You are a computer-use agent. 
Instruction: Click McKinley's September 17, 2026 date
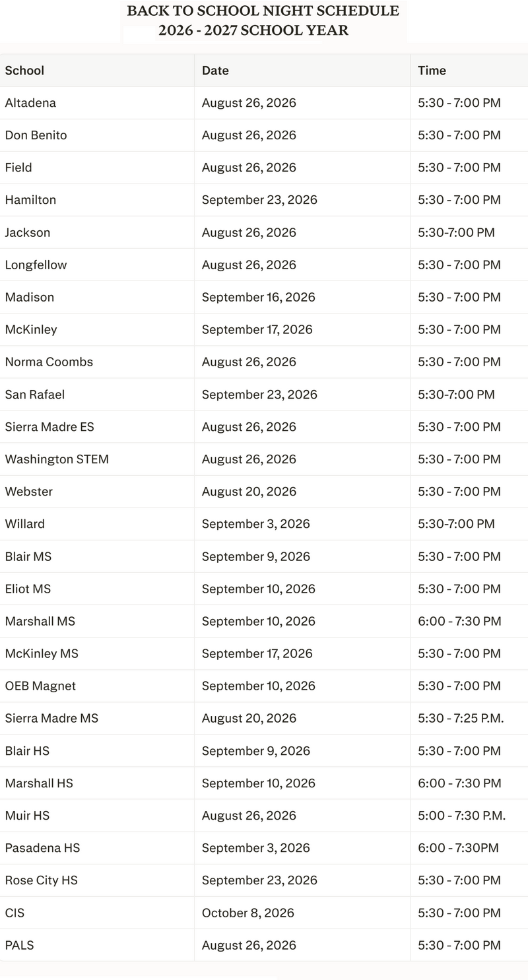point(257,329)
